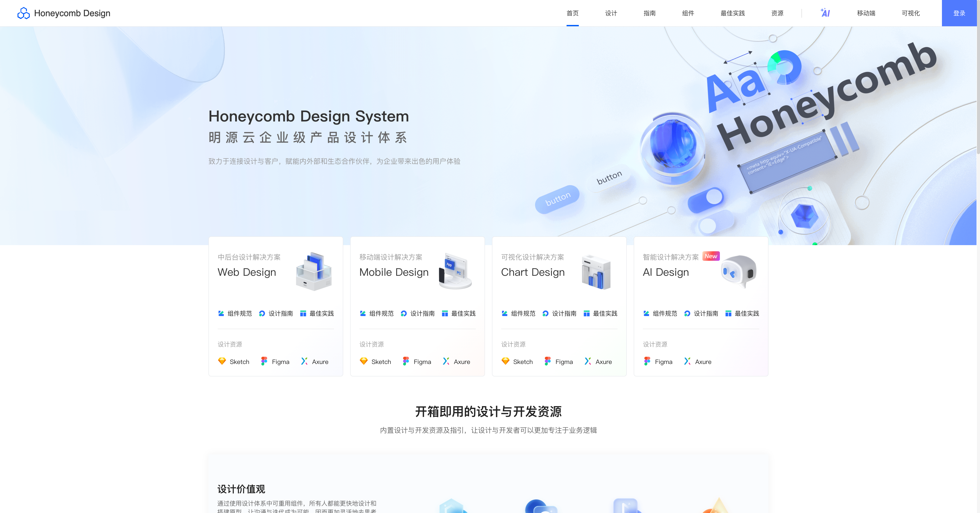Click Figma icon in Web Design card
This screenshot has width=980, height=513.
[264, 361]
